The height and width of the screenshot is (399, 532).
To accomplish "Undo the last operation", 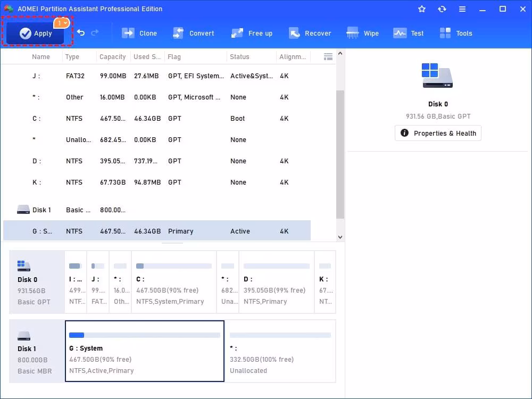I will 81,32.
